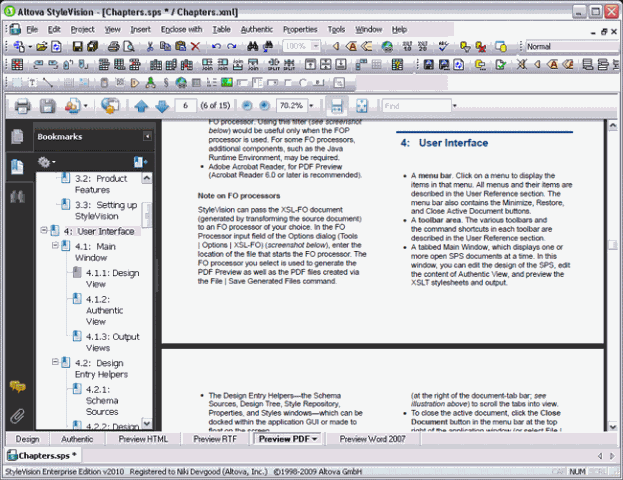Toggle fit one full page mode
The image size is (623, 480).
click(x=362, y=106)
